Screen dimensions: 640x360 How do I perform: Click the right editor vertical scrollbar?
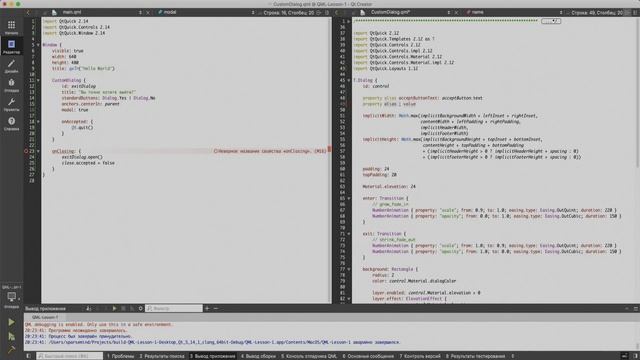637,92
